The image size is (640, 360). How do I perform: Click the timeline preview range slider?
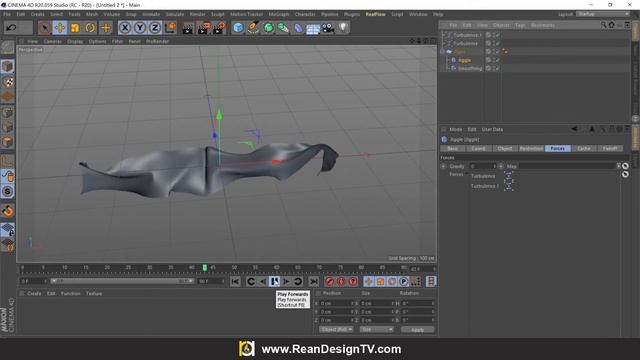pyautogui.click(x=122, y=281)
